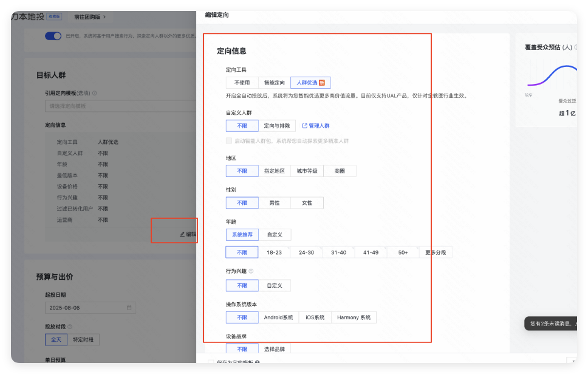Click help icon beside 引用定向模板(选填)
588x374 pixels.
(x=95, y=93)
